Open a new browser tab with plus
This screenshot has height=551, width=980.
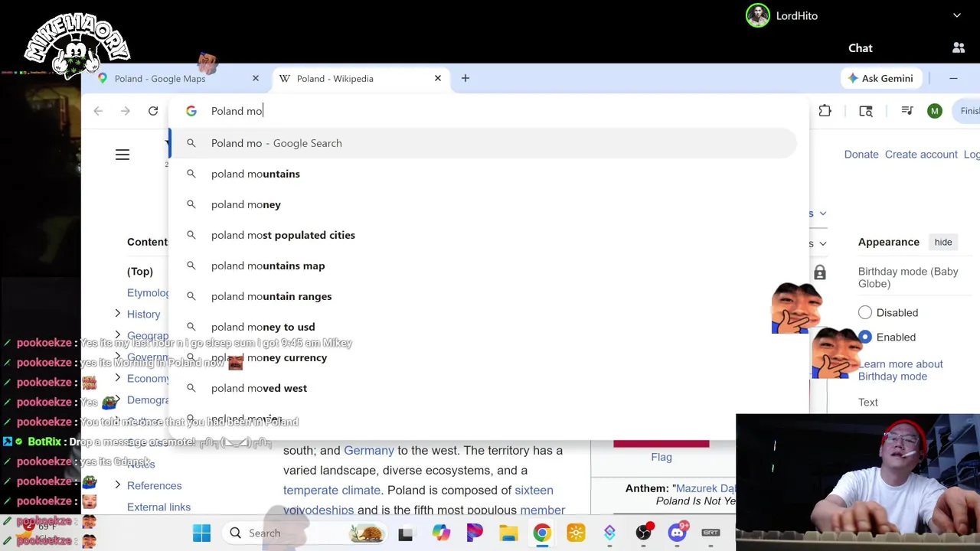click(465, 78)
